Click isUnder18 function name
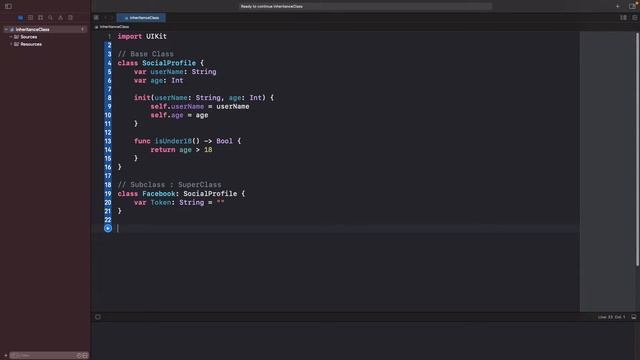Viewport: 640px width, 360px height. 173,141
